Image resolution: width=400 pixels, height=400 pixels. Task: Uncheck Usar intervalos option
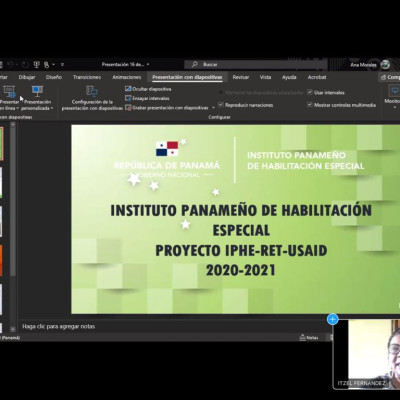point(310,92)
